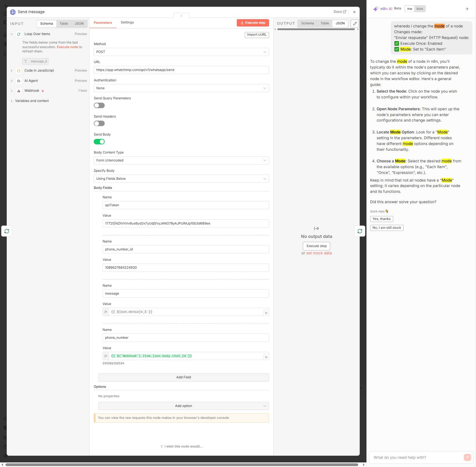Click the fx icon of phone_number value
The width and height of the screenshot is (476, 467).
[106, 356]
